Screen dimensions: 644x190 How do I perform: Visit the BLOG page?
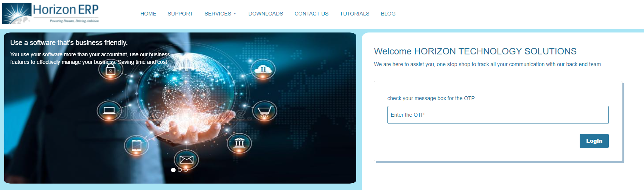pyautogui.click(x=388, y=14)
